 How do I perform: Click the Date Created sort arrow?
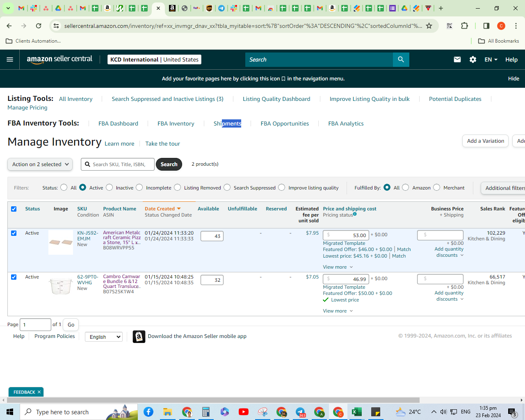(x=179, y=209)
